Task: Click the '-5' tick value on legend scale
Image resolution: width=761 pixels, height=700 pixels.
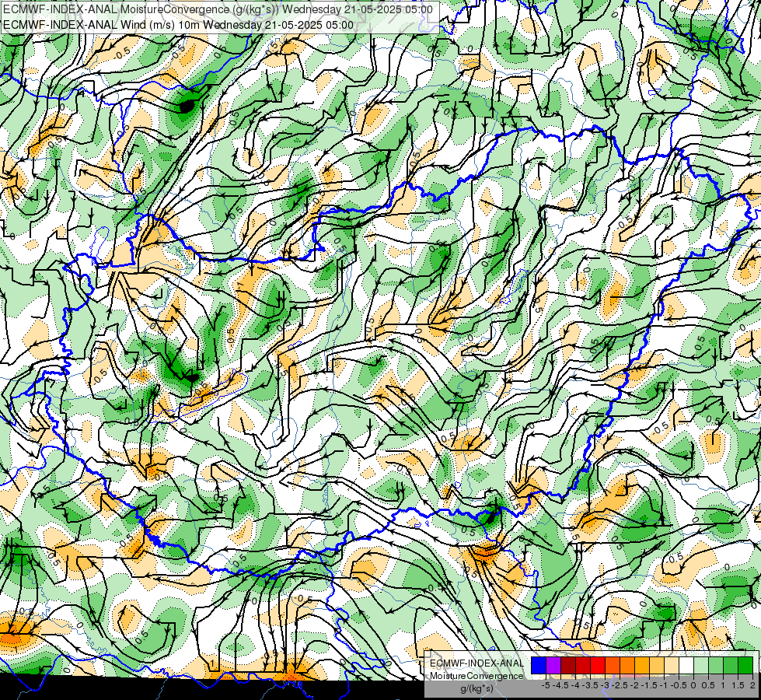Action: [546, 685]
